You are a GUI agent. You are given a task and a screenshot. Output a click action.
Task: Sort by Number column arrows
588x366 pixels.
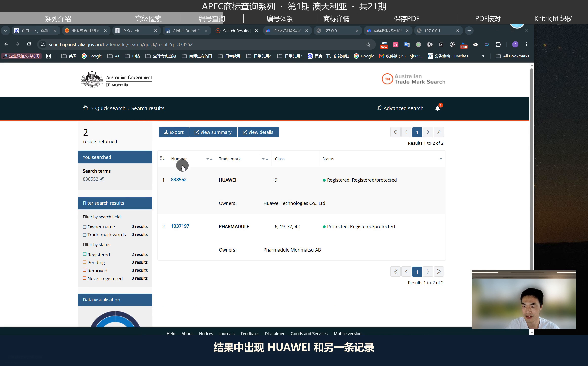tap(209, 159)
